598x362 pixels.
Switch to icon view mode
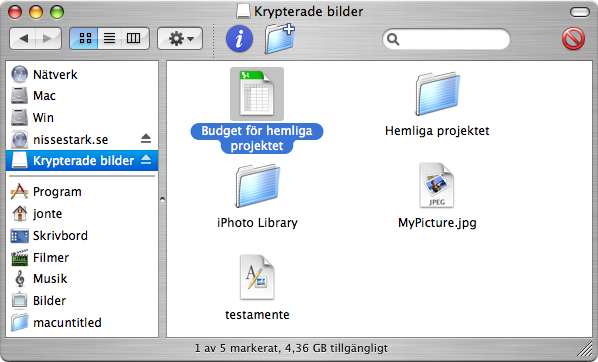[x=84, y=39]
